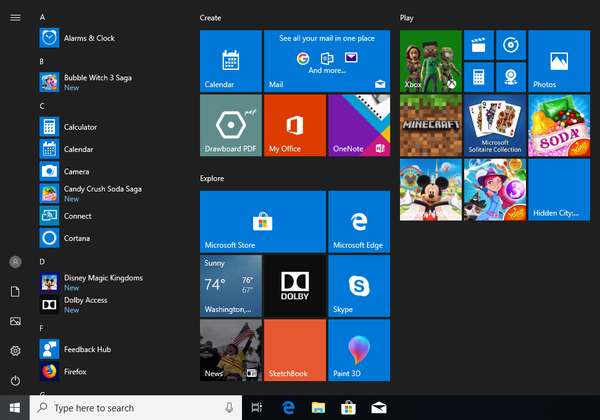The width and height of the screenshot is (600, 420).
Task: Open the Documents sidebar icon
Action: tap(15, 291)
